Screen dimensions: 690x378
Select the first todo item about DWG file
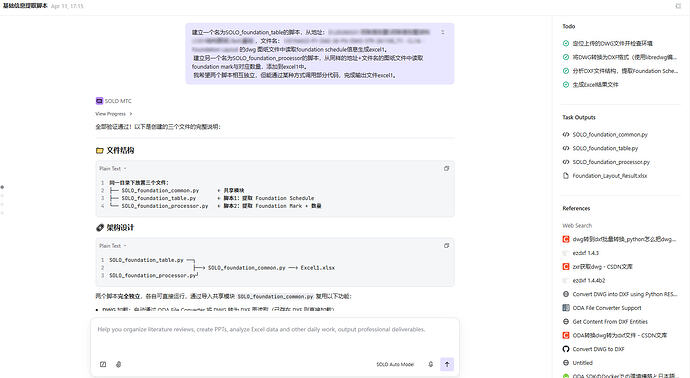tap(612, 44)
